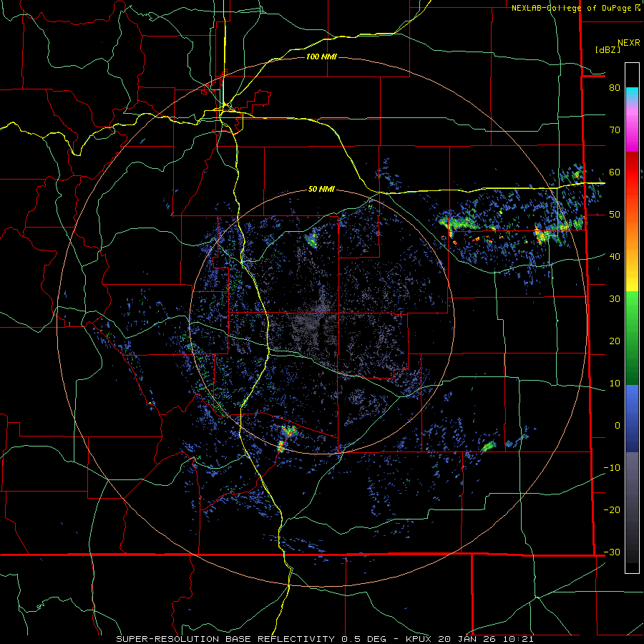
Task: Click the "[dBZ]" units label
Action: coord(608,49)
